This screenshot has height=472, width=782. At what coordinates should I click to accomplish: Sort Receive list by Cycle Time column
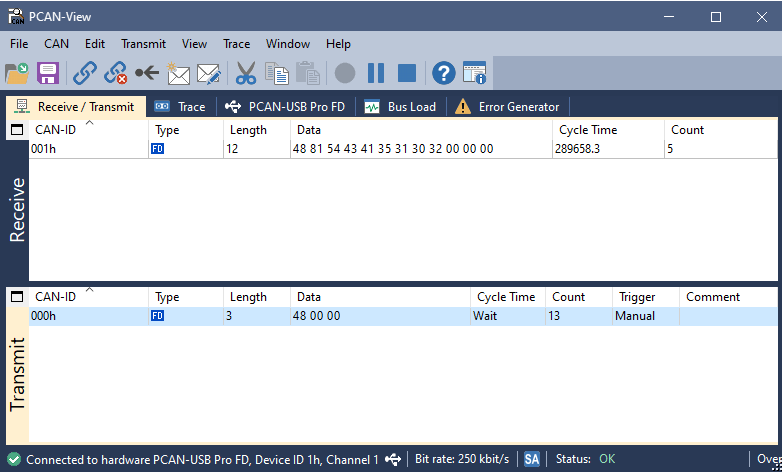[588, 130]
